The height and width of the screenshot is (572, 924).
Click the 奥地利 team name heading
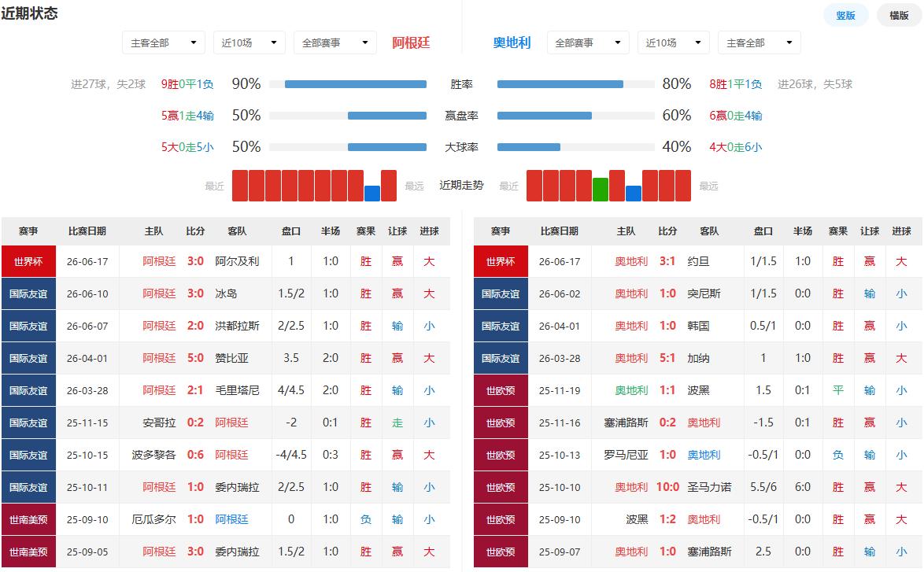[512, 42]
